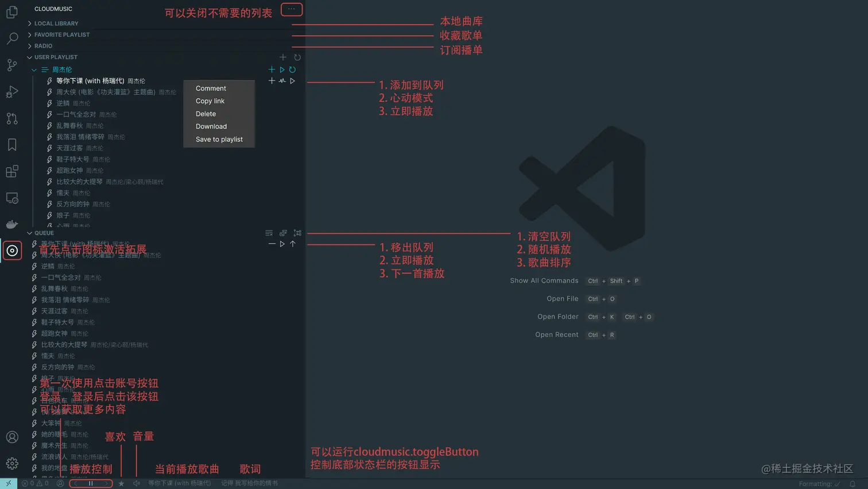Add the 周杰伦 playlist to queue

click(x=272, y=70)
